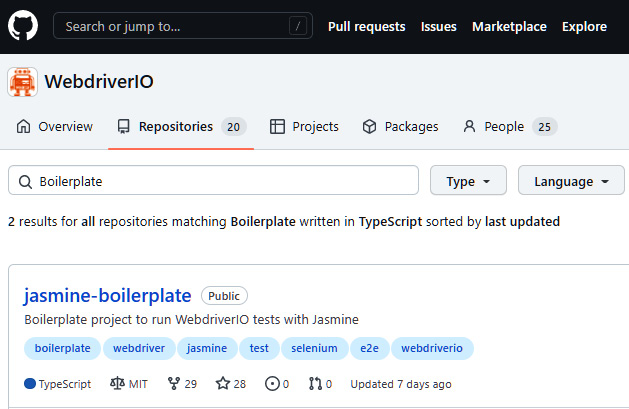The width and height of the screenshot is (629, 409).
Task: Open the pull requests icon with 0
Action: pyautogui.click(x=315, y=384)
